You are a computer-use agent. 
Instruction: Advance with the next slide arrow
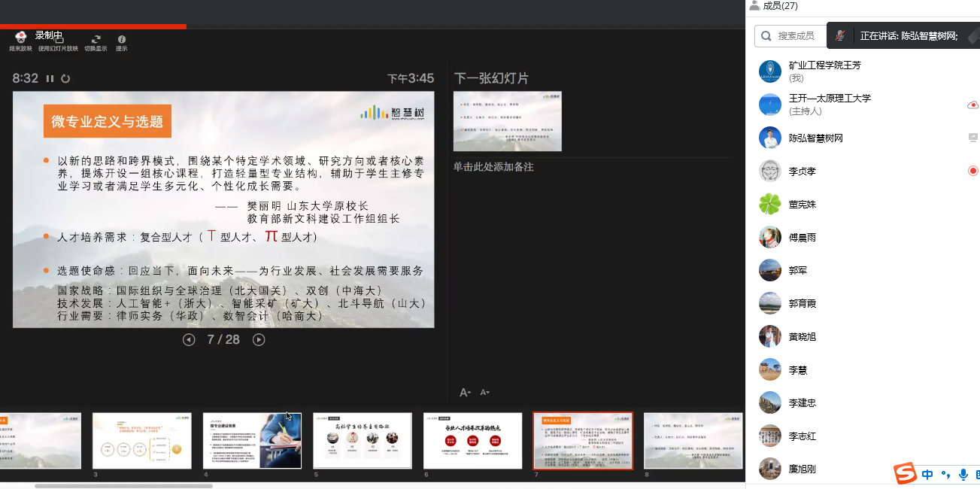click(x=259, y=340)
